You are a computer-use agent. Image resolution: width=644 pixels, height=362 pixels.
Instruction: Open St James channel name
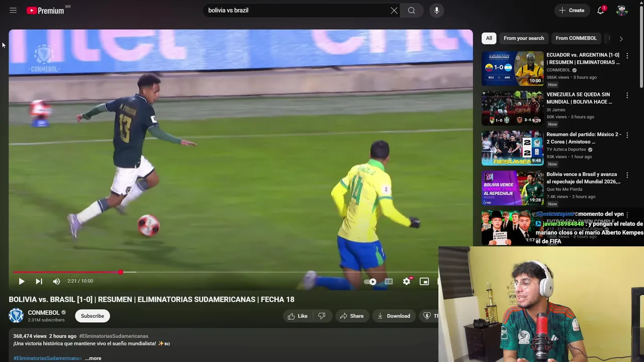556,110
